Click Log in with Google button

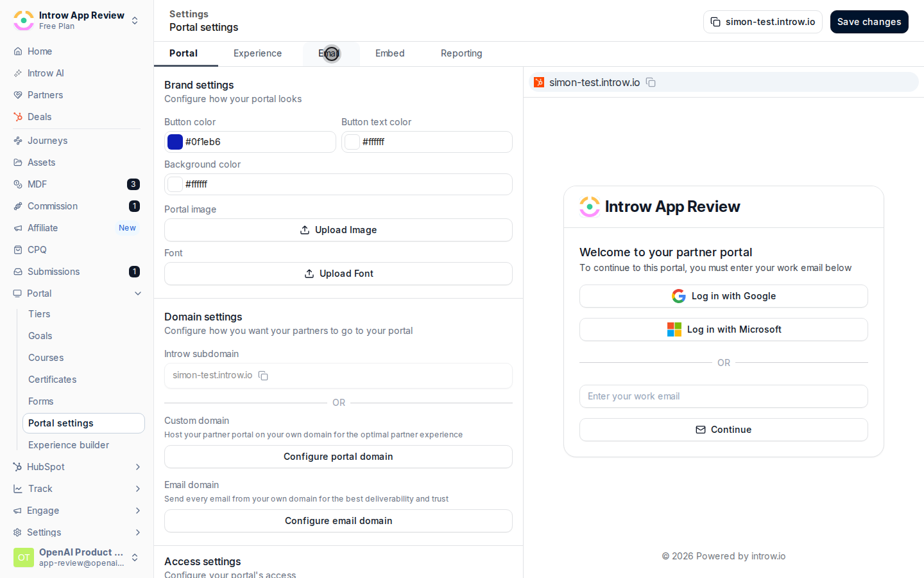724,296
